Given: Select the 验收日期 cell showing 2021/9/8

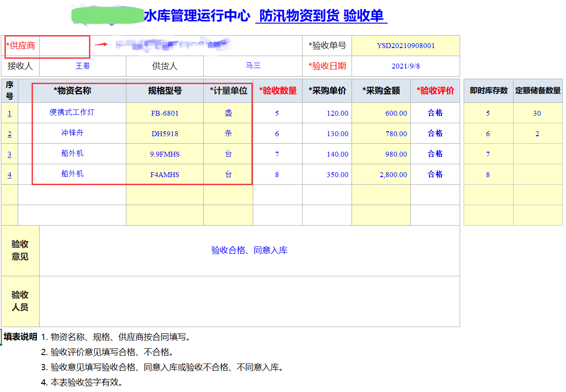Looking at the screenshot, I should tap(406, 66).
